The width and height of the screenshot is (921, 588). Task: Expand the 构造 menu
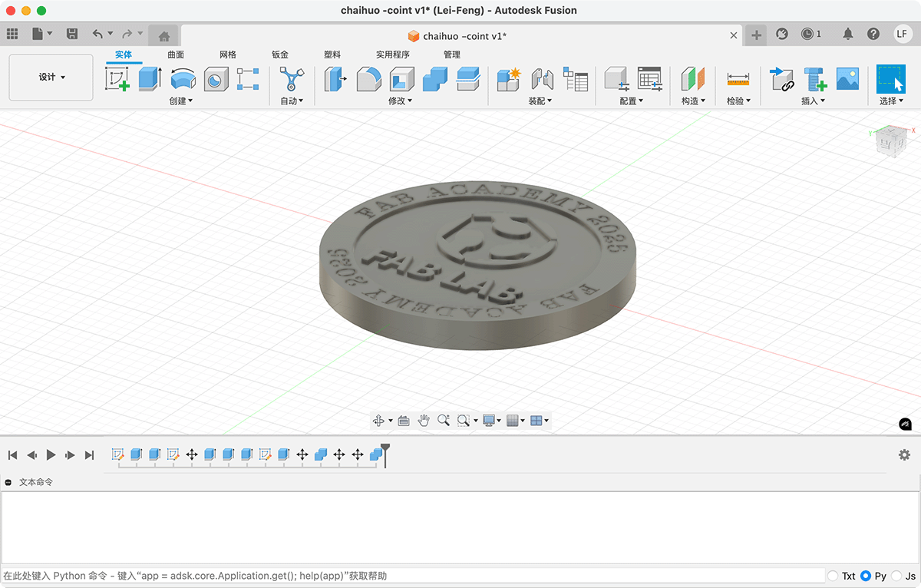click(x=693, y=101)
